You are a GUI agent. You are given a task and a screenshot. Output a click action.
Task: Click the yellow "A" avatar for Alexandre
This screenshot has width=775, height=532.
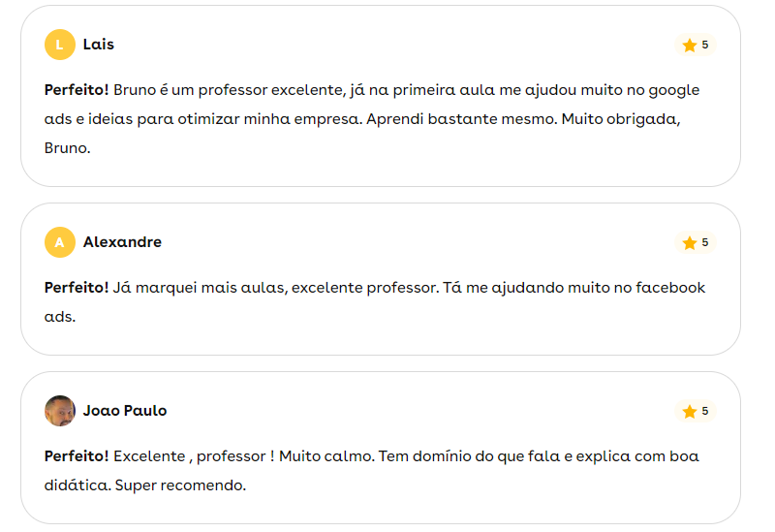pyautogui.click(x=60, y=242)
